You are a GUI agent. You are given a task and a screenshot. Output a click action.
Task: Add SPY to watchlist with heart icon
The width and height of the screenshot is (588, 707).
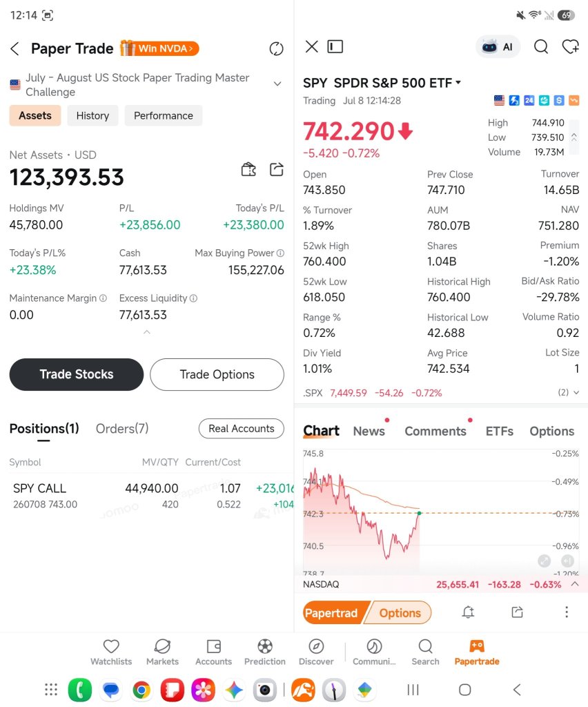click(571, 46)
